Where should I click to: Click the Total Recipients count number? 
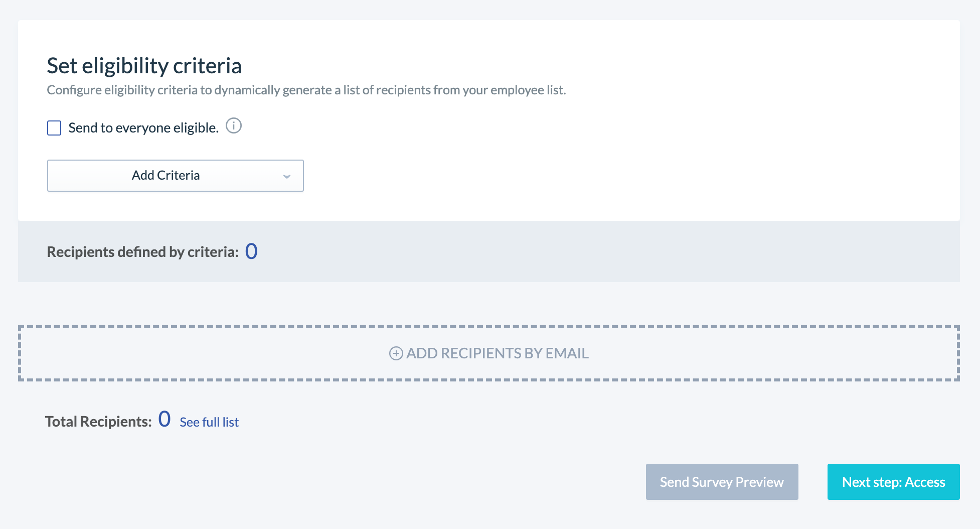(x=165, y=419)
